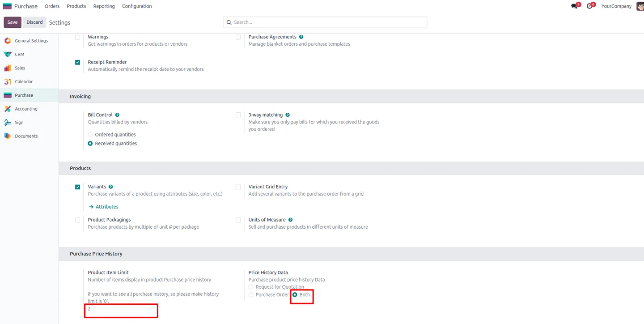
Task: Open 3-way matching help icon
Action: 288,115
